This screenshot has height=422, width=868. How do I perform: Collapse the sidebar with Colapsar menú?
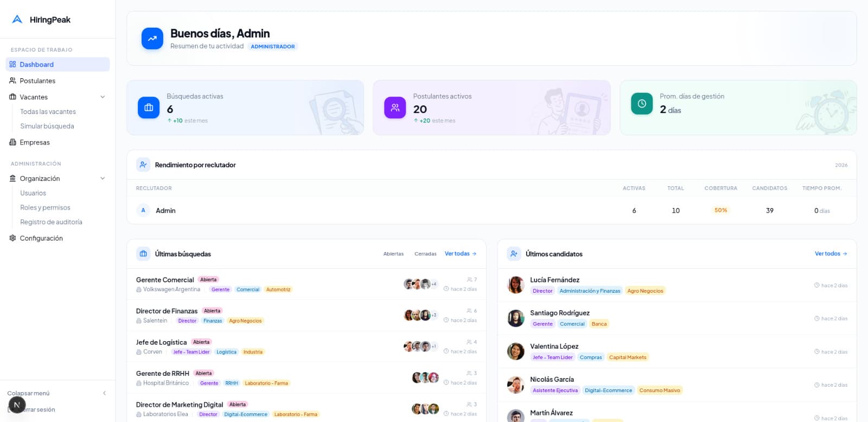pos(57,393)
